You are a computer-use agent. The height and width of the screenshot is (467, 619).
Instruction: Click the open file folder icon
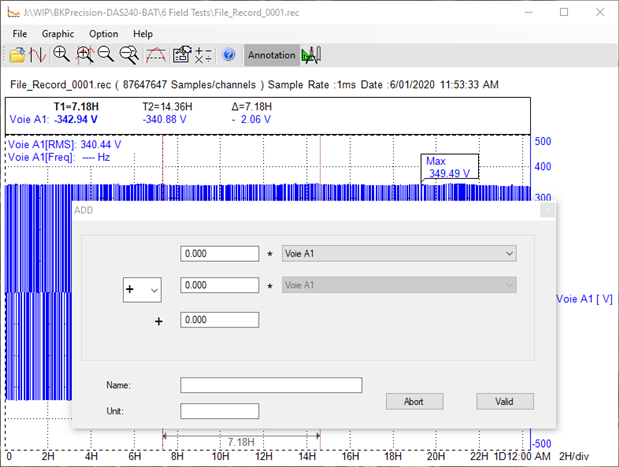click(x=17, y=55)
